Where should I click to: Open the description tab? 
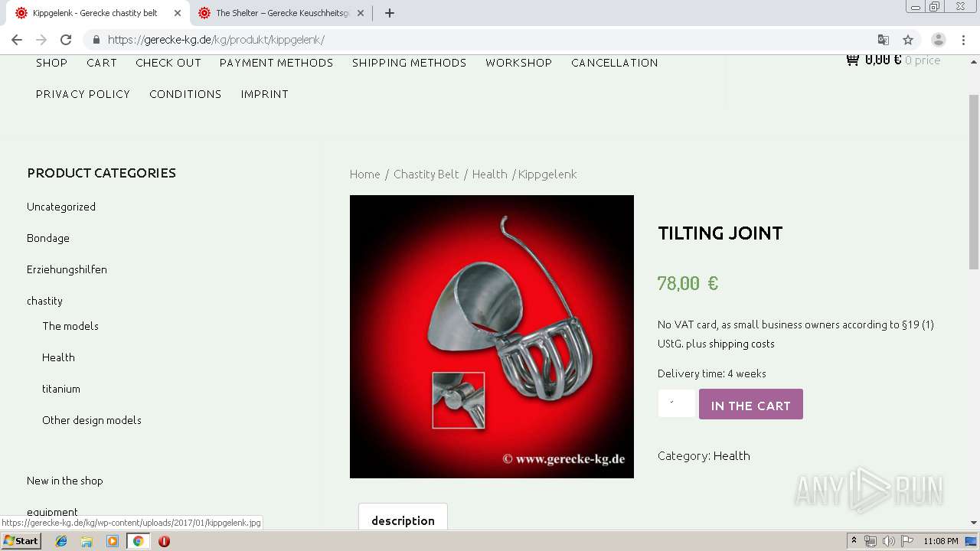pyautogui.click(x=403, y=520)
